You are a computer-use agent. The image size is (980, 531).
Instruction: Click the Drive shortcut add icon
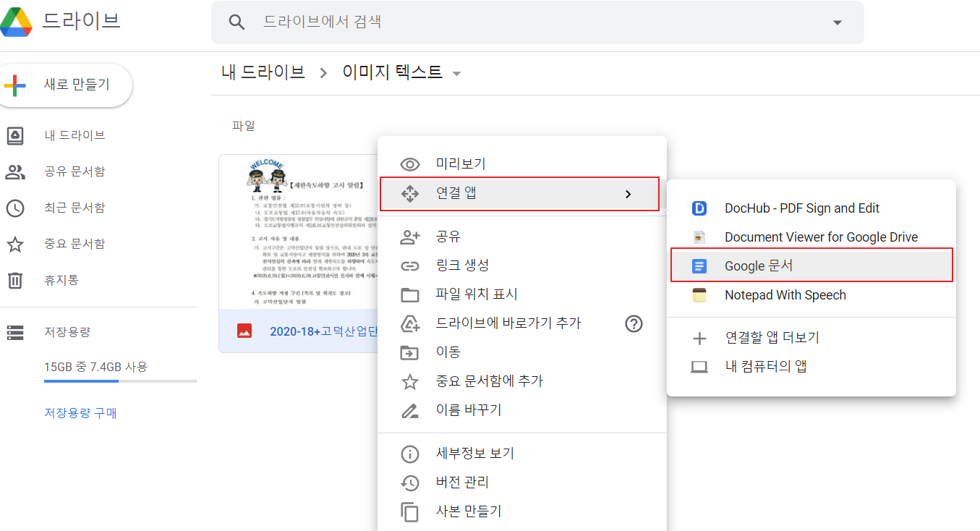[410, 323]
